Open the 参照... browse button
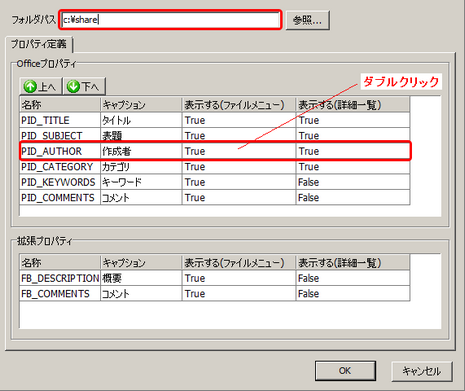The height and width of the screenshot is (391, 465). point(308,20)
